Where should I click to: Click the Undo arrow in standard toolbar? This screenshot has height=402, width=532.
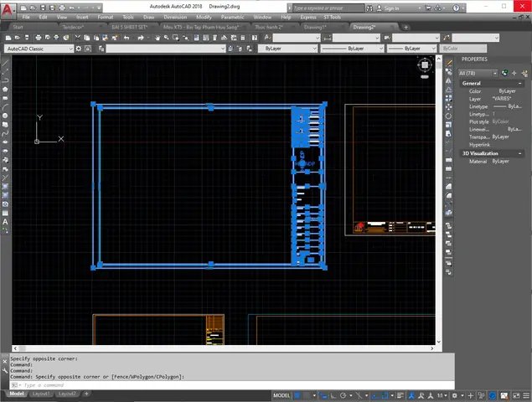tap(127, 38)
